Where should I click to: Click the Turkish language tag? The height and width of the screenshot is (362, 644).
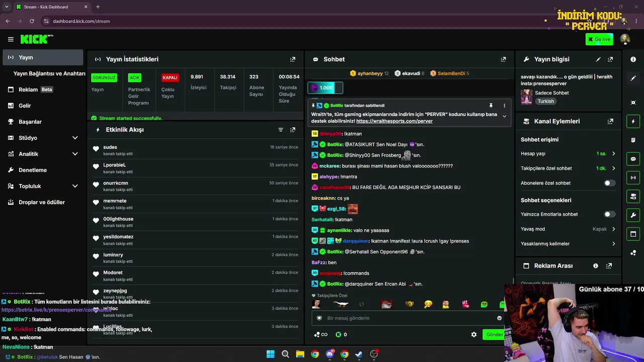click(x=545, y=101)
